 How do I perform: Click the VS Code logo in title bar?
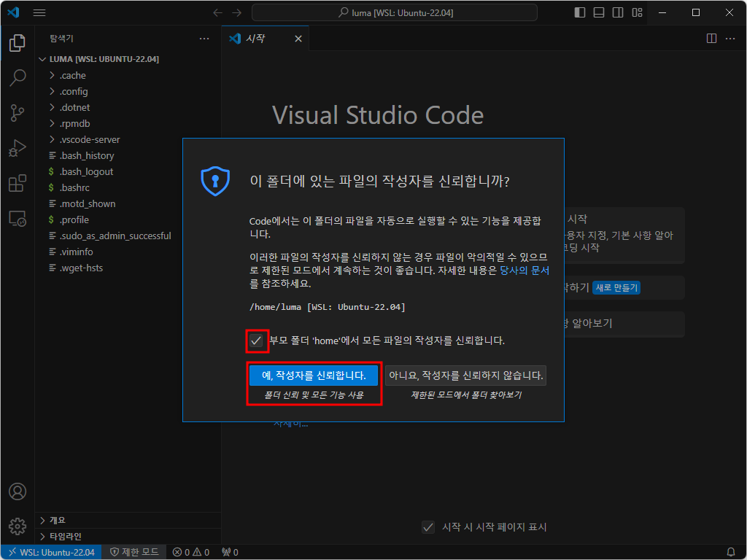[13, 12]
